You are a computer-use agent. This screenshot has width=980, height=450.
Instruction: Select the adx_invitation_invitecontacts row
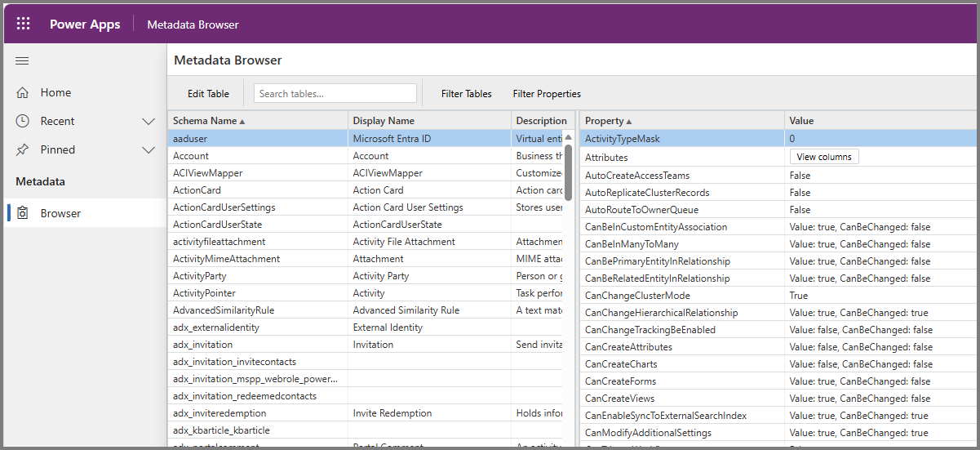coord(365,362)
